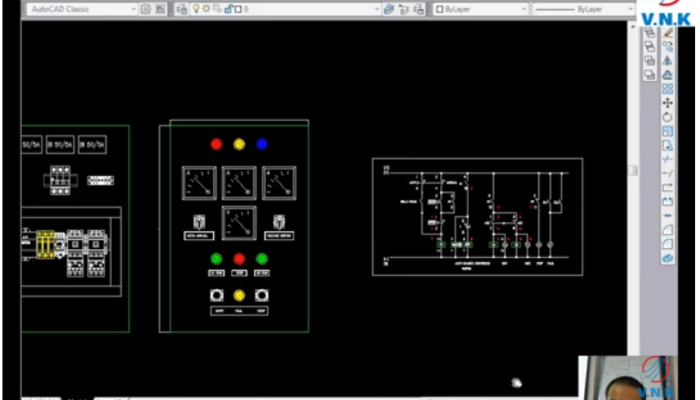This screenshot has height=400, width=700.
Task: Open the Layer Properties Manager
Action: tap(181, 9)
